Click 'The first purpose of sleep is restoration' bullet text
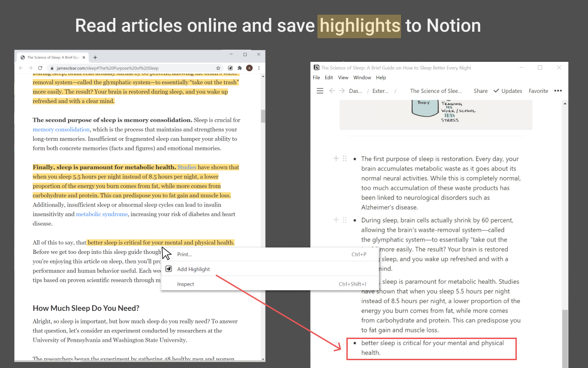 point(441,183)
